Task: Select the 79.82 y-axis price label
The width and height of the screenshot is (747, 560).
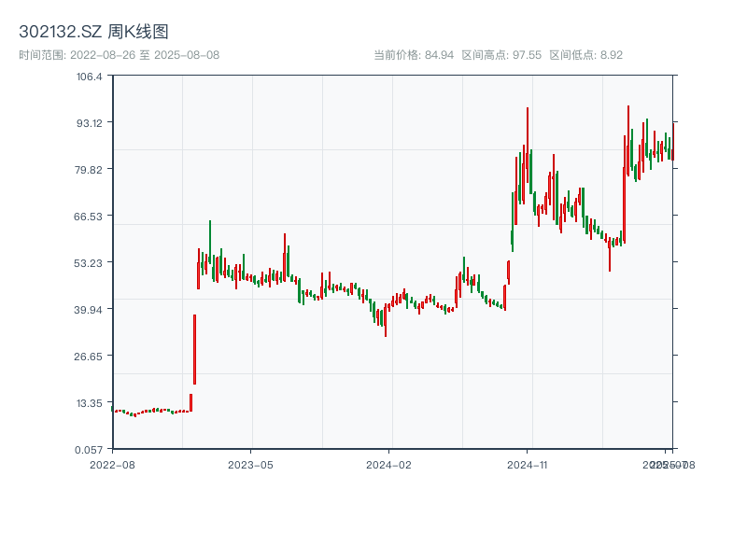Action: tap(89, 170)
